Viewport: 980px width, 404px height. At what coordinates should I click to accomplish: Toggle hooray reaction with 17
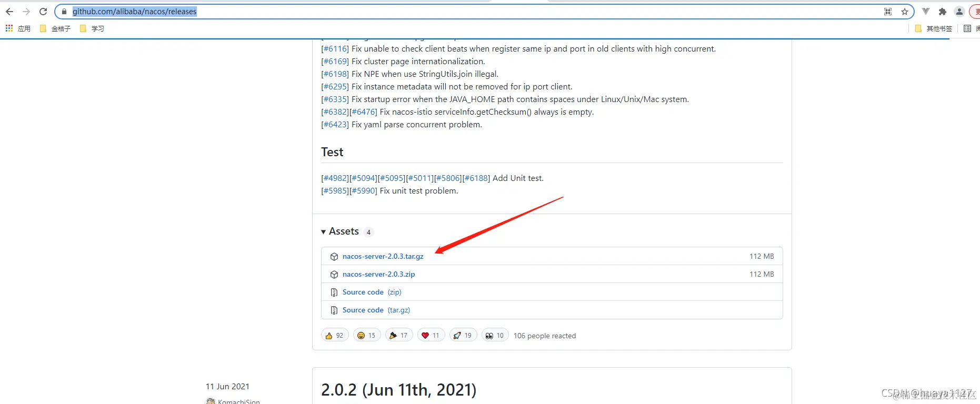[x=399, y=335]
